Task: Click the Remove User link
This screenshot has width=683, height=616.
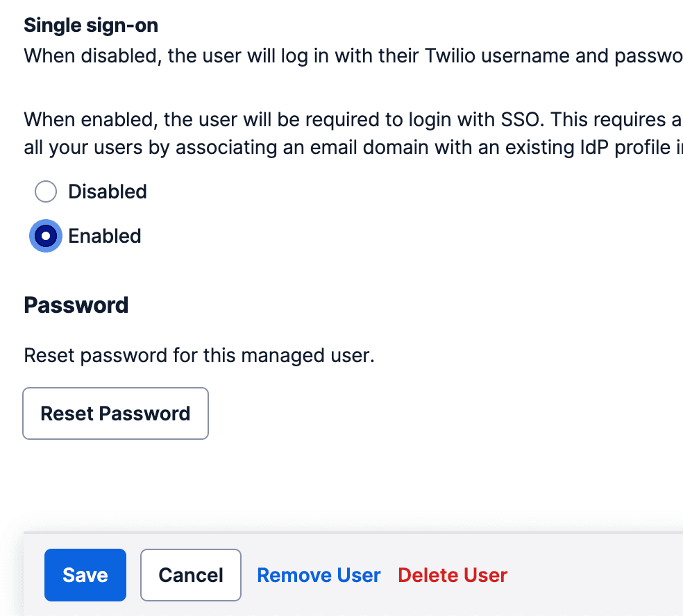Action: tap(319, 575)
